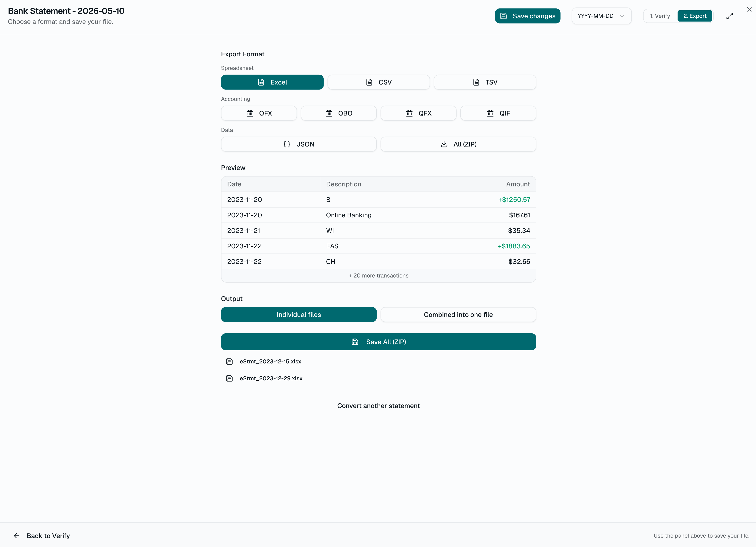Open the YYYY-MM-DD date format dropdown
This screenshot has height=547, width=756.
(x=601, y=16)
